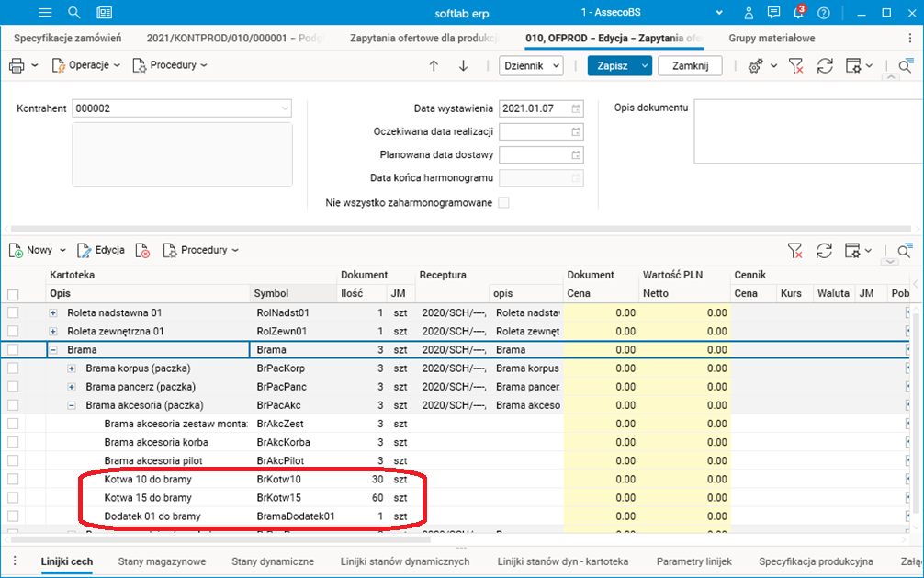Open calendar for Oczekiwana data realizacji
Image resolution: width=924 pixels, height=578 pixels.
(576, 132)
